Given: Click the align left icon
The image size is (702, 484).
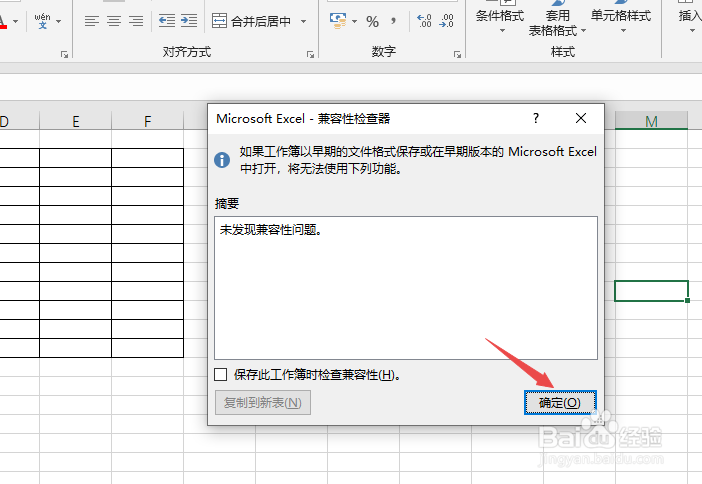Looking at the screenshot, I should pos(92,21).
